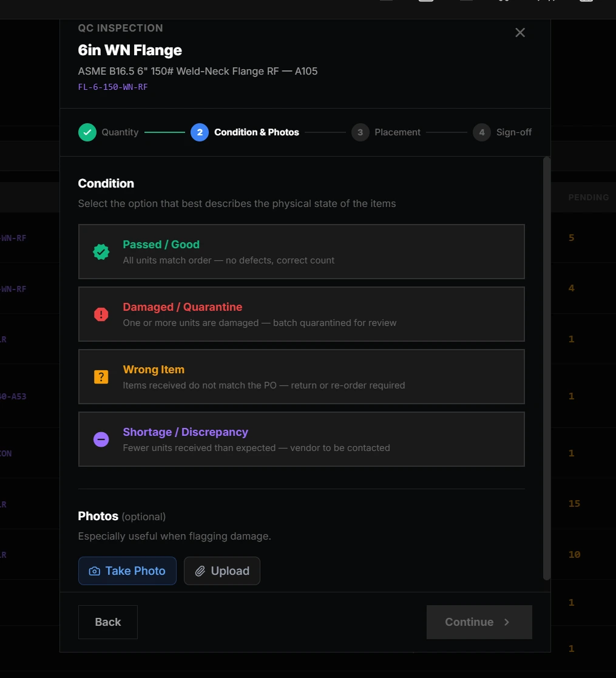Click the red Damaged alert icon

tap(101, 314)
